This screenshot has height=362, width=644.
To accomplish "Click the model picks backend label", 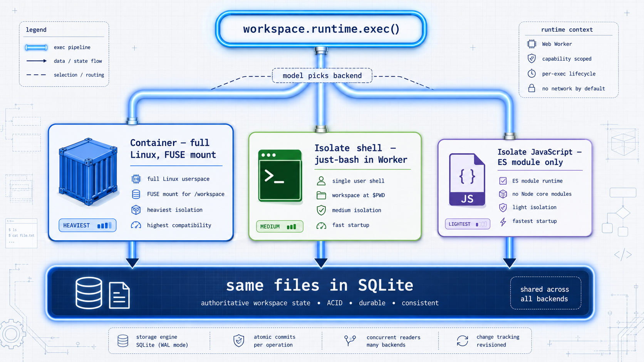I will (x=322, y=76).
